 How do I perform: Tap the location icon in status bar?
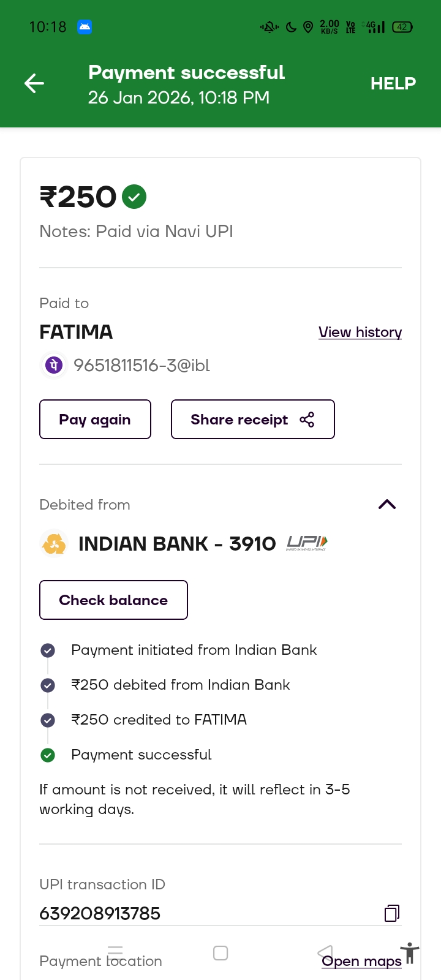pos(309,27)
